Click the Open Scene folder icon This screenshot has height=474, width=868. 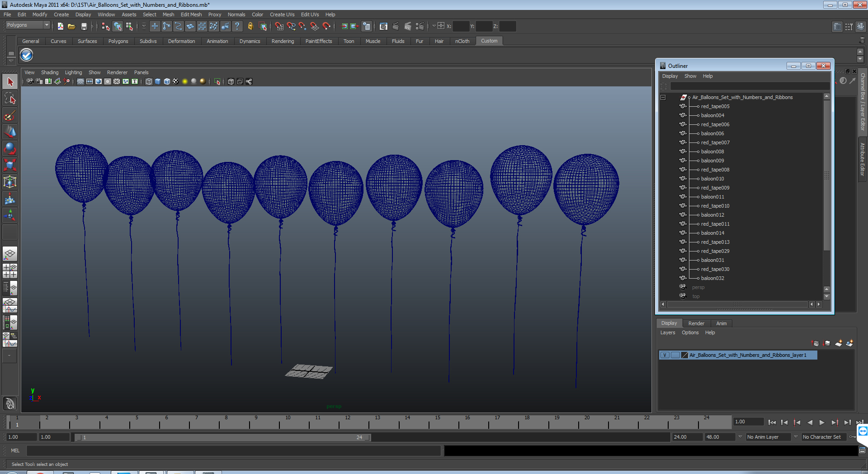point(71,26)
